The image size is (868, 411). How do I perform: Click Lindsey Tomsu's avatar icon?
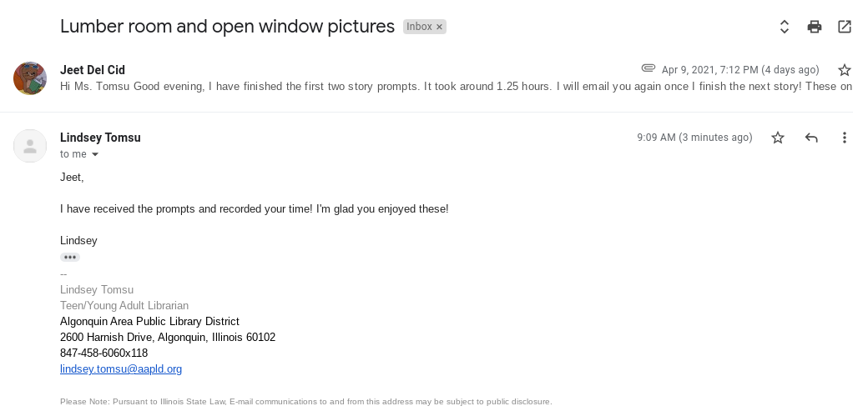(x=30, y=146)
